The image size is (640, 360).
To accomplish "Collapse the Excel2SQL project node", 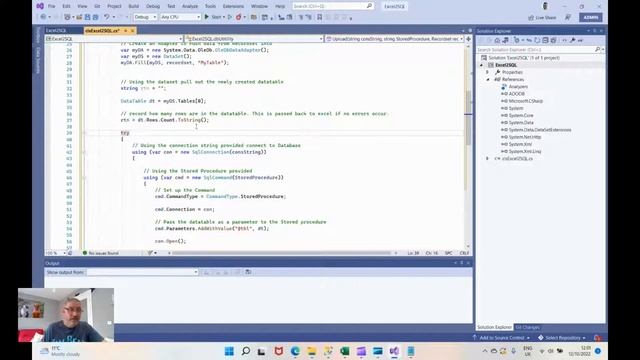I will click(x=481, y=65).
